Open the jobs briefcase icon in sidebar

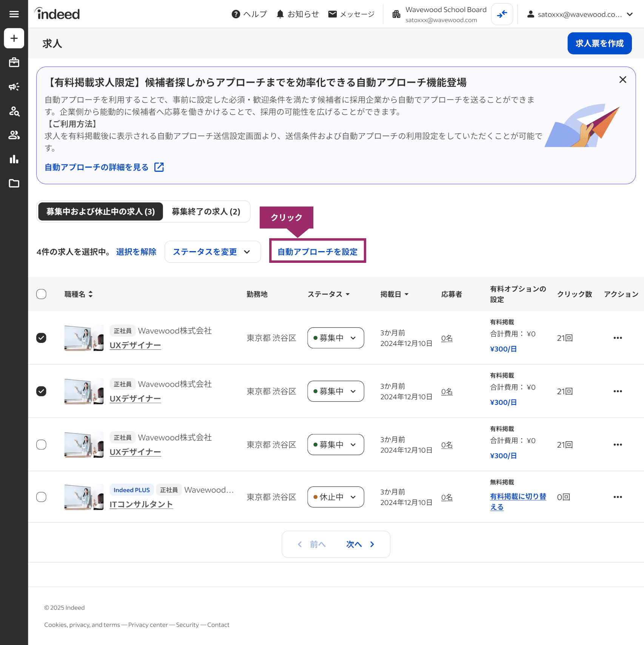click(x=14, y=62)
